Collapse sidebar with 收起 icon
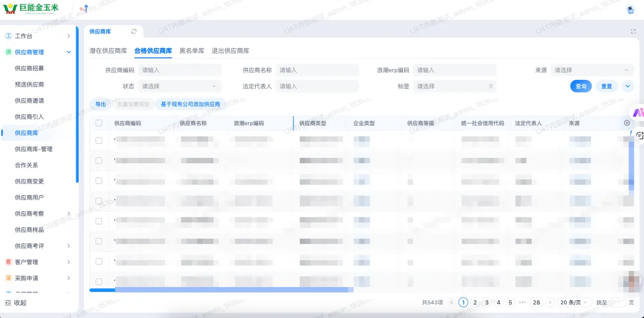644x318 pixels. [8, 303]
